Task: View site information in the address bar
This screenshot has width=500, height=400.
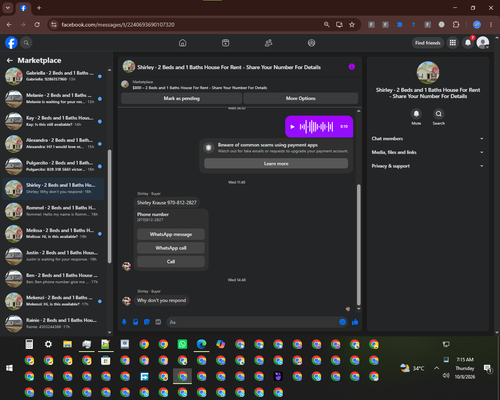Action: pyautogui.click(x=54, y=25)
